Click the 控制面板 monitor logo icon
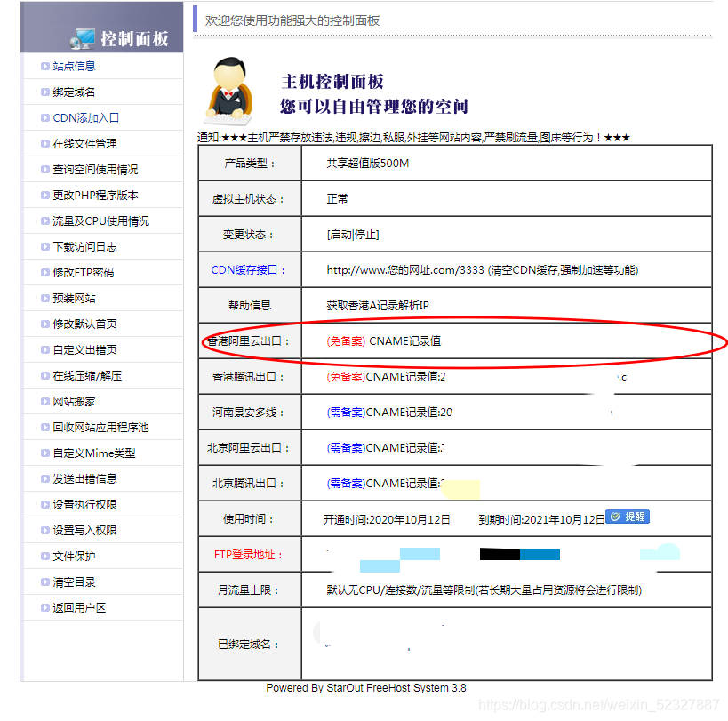 (x=83, y=39)
